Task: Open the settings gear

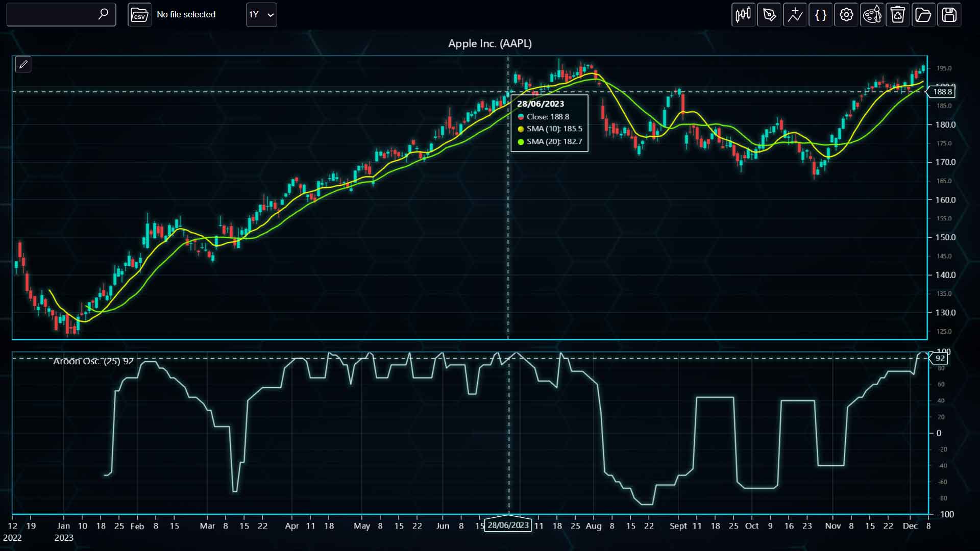Action: click(x=846, y=15)
